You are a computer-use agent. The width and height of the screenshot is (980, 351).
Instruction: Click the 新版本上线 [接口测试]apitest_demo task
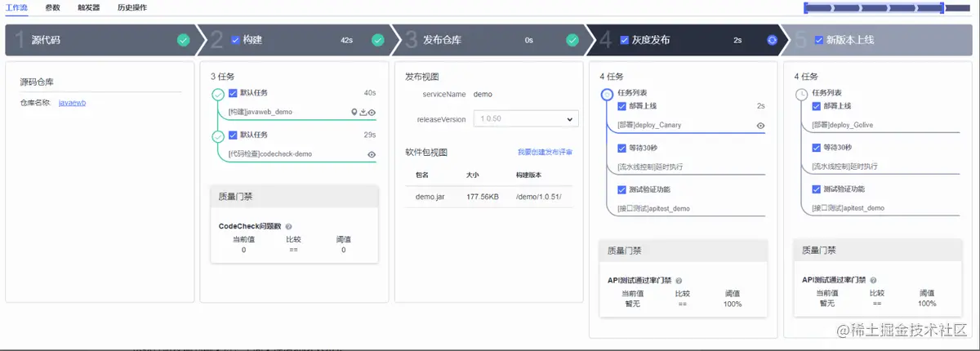pyautogui.click(x=848, y=208)
